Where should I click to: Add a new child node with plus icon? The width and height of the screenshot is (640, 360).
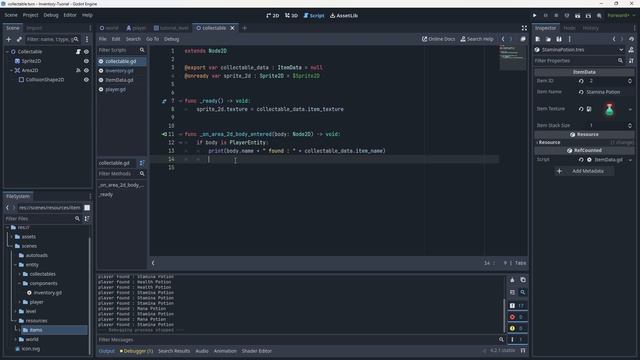(9, 39)
